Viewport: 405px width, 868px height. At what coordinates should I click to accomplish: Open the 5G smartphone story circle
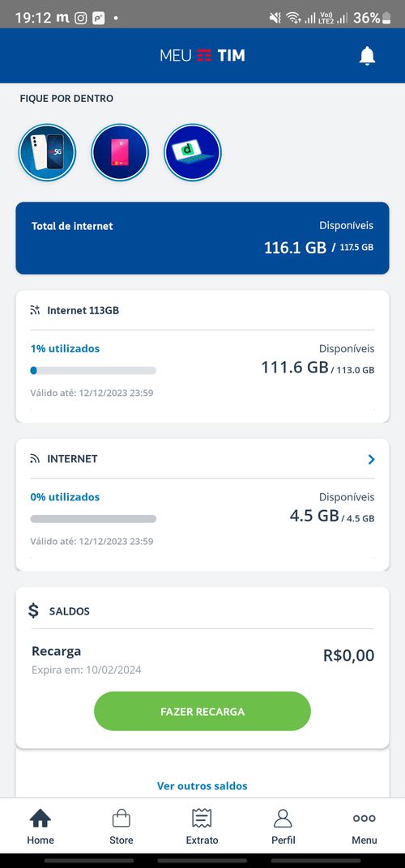[x=47, y=152]
